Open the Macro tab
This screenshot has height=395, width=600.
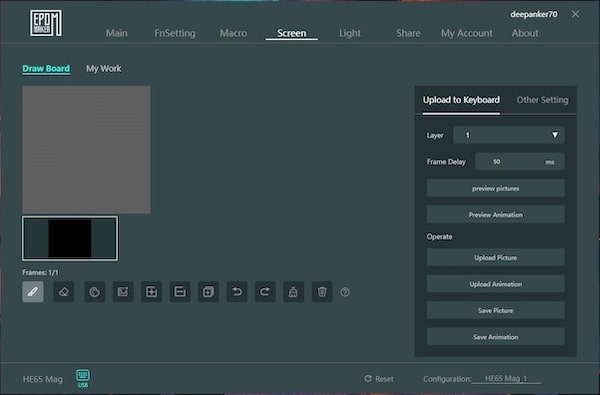(x=233, y=33)
